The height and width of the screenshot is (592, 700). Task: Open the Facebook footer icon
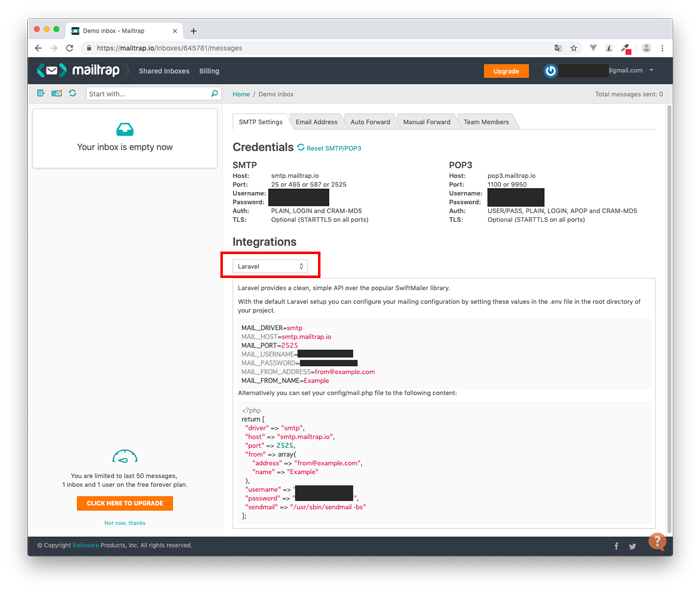[616, 546]
